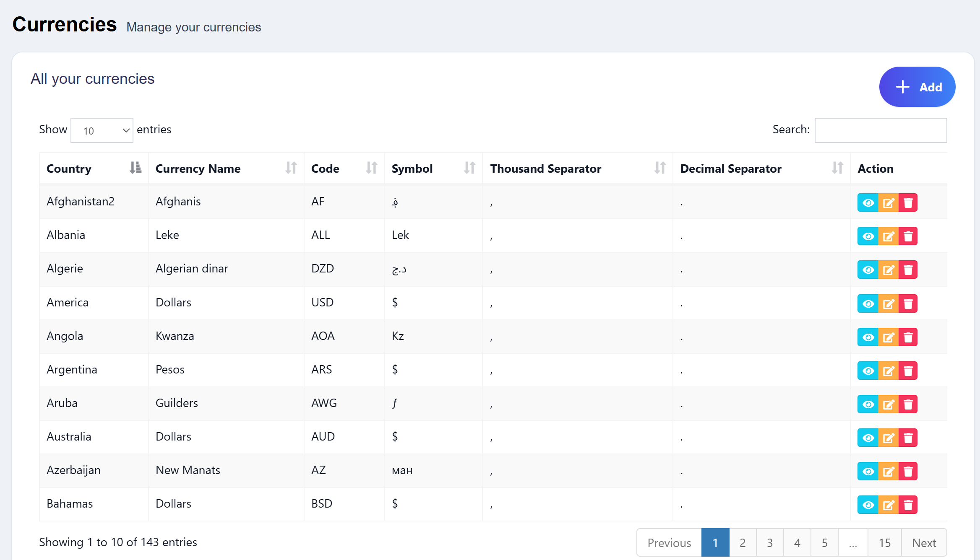
Task: Remove the Bahamas currency row
Action: [908, 505]
